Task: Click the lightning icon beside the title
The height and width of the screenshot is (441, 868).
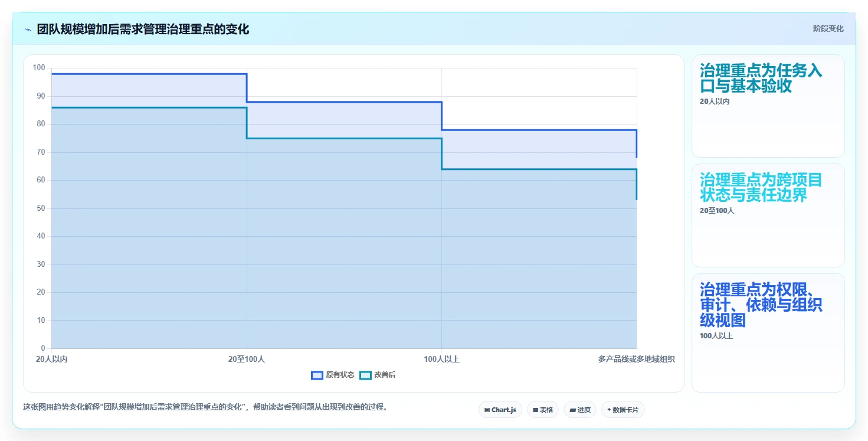Action: point(28,30)
